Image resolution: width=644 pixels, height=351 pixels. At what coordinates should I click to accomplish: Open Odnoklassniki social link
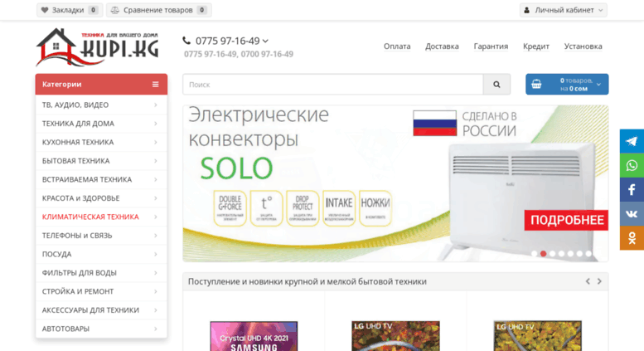[x=632, y=238]
